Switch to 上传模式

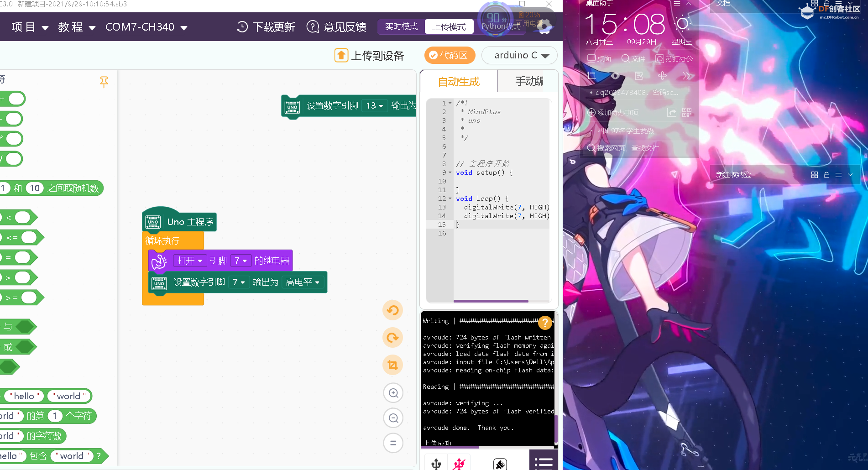(449, 26)
